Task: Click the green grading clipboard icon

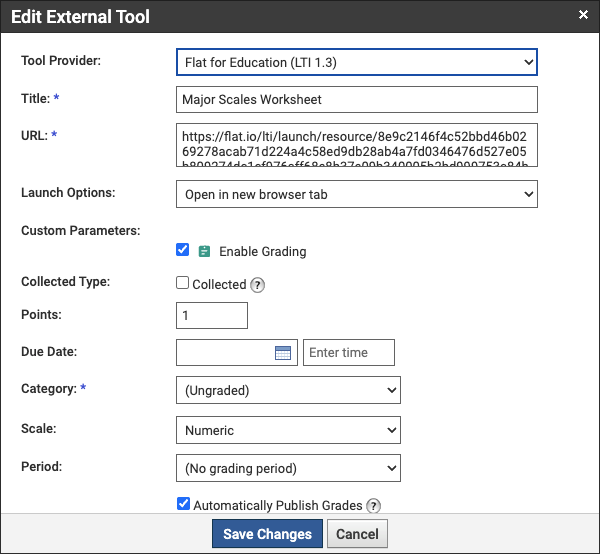Action: (x=204, y=251)
